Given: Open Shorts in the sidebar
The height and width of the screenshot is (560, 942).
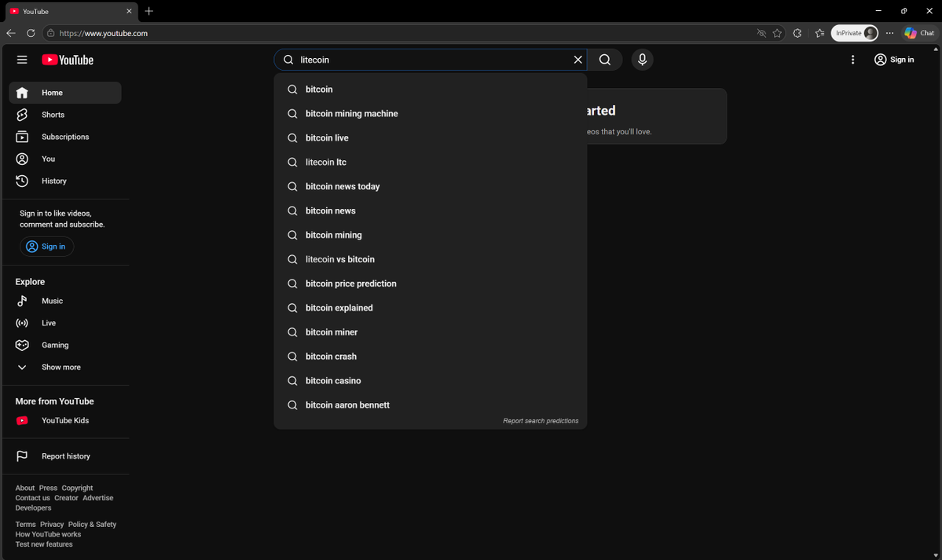Looking at the screenshot, I should pyautogui.click(x=65, y=115).
